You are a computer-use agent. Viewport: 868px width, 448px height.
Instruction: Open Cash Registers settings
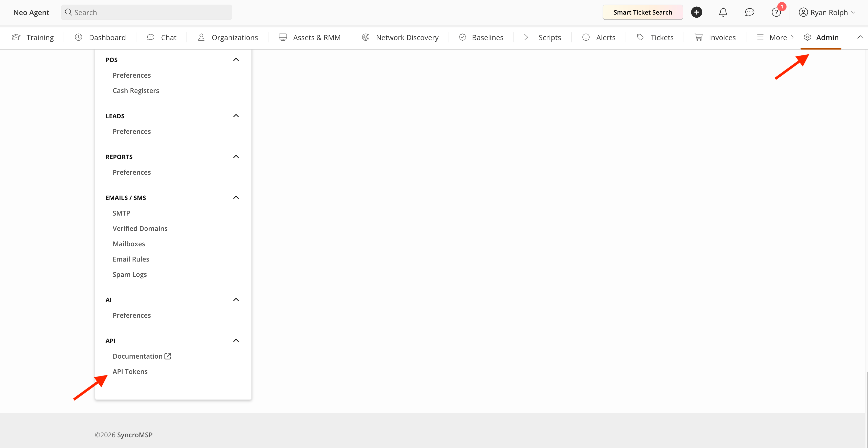[136, 91]
